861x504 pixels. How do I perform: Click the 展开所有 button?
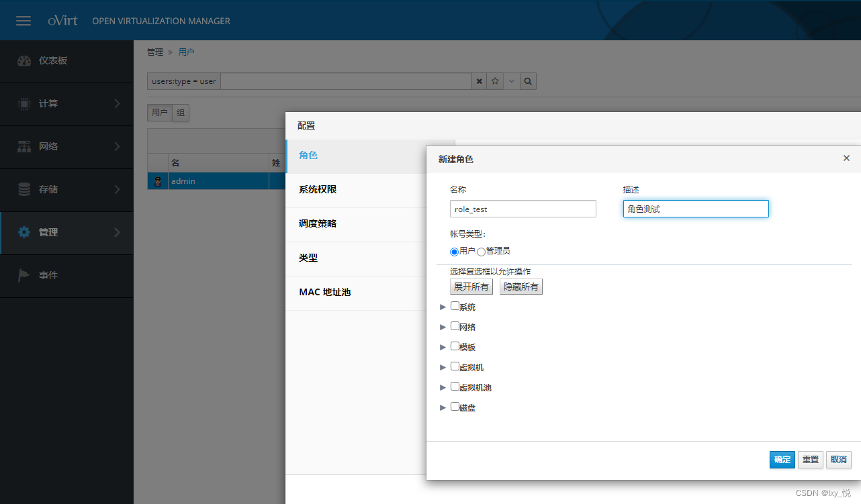[x=471, y=287]
